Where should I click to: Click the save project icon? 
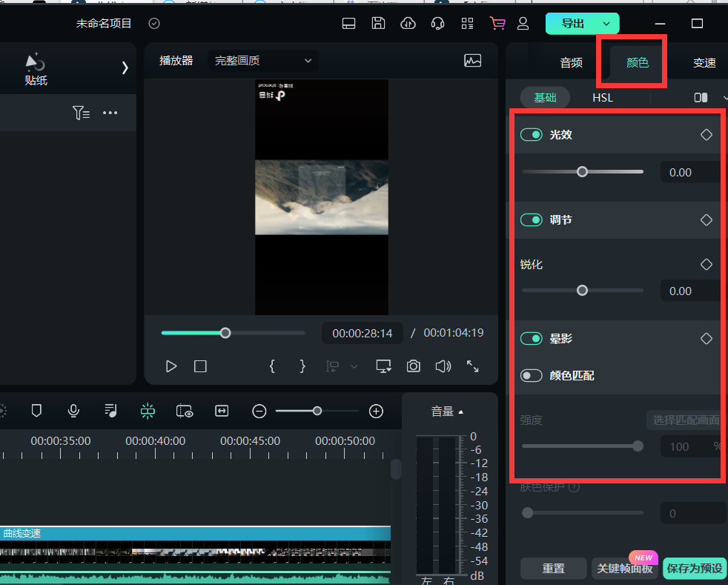[378, 23]
